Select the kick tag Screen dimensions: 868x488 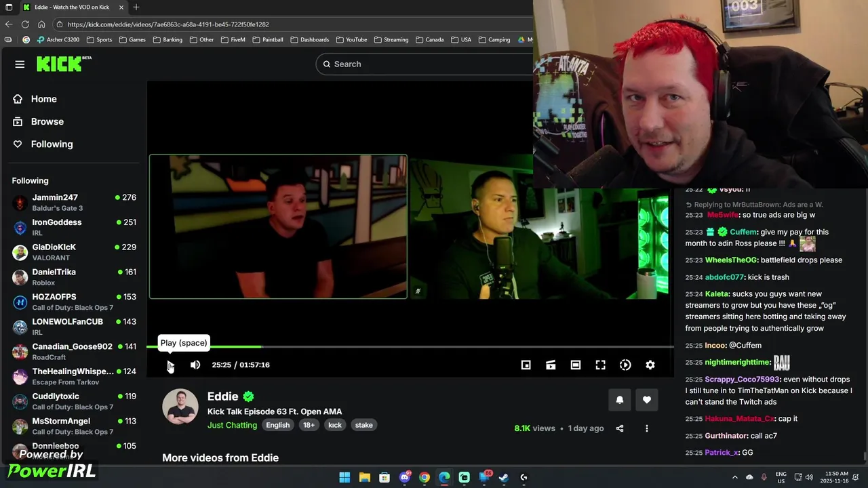point(335,425)
